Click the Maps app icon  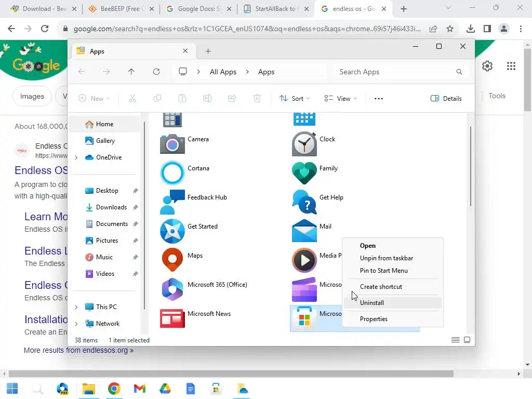(172, 260)
